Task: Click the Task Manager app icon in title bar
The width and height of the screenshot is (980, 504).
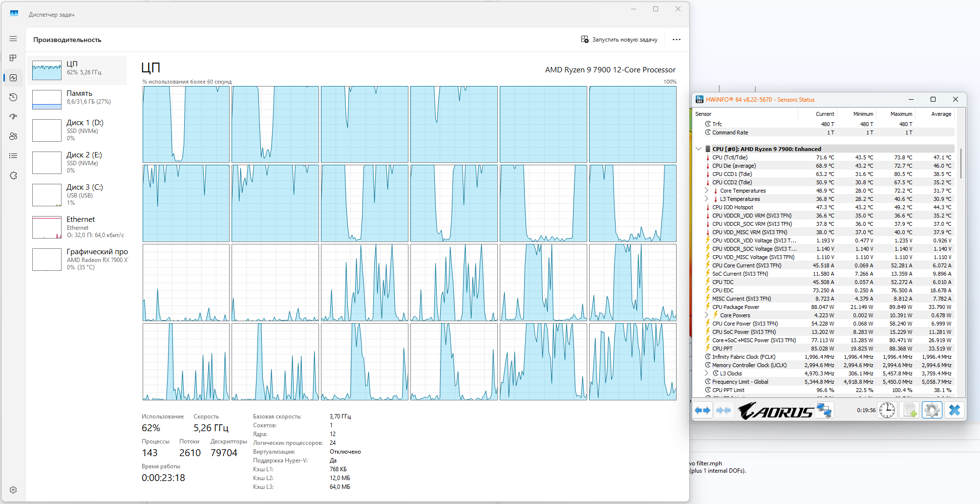Action: click(14, 14)
